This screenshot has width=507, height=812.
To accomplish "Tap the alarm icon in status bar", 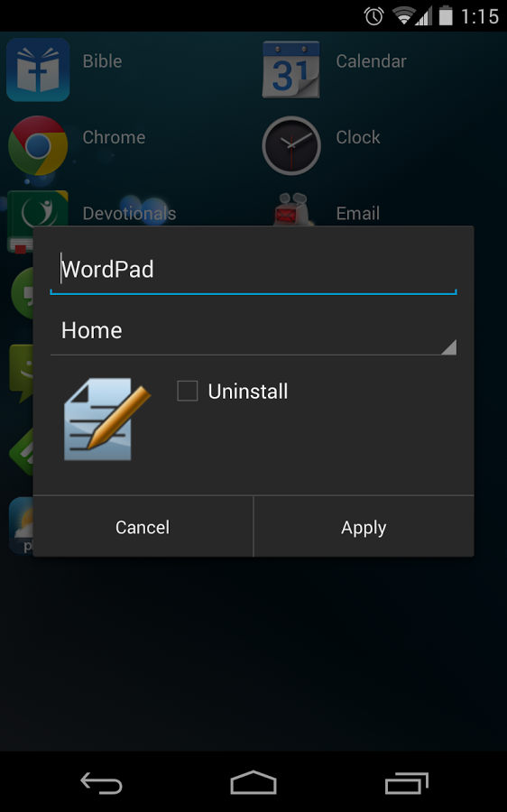I will [x=373, y=16].
